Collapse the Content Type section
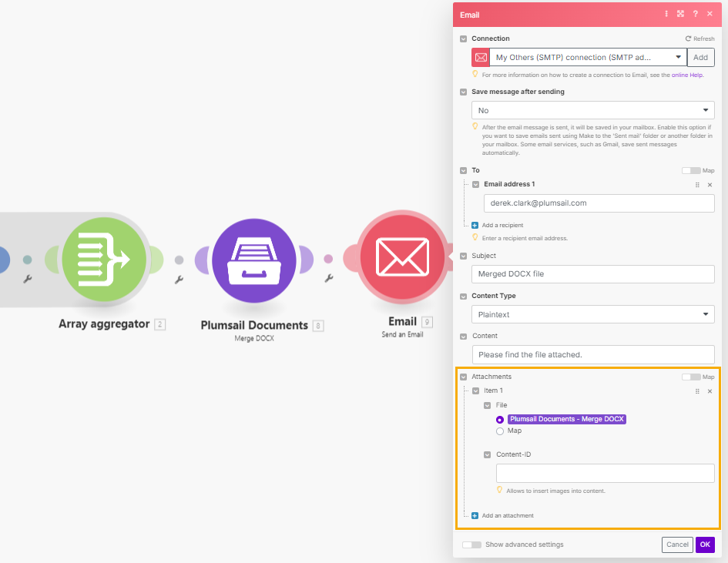 coord(463,296)
